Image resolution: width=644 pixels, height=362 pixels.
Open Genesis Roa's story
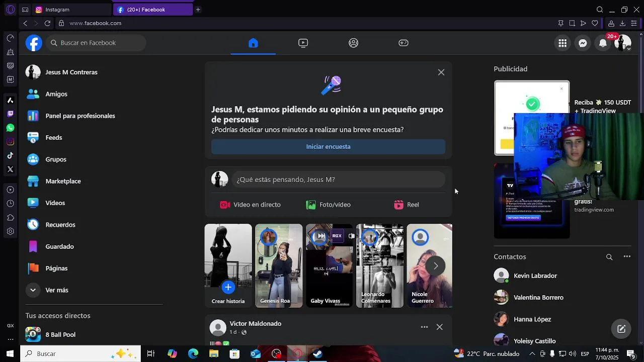point(279,265)
